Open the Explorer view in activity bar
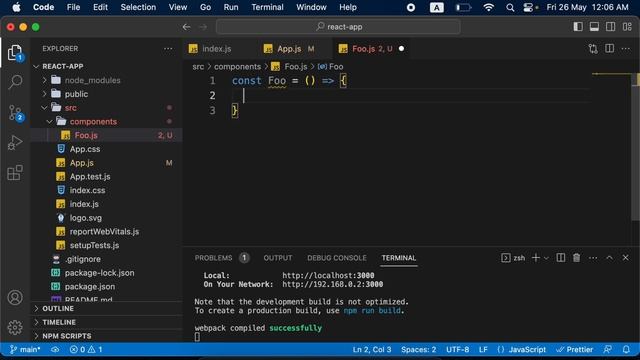Viewport: 640px width, 360px height. 15,53
